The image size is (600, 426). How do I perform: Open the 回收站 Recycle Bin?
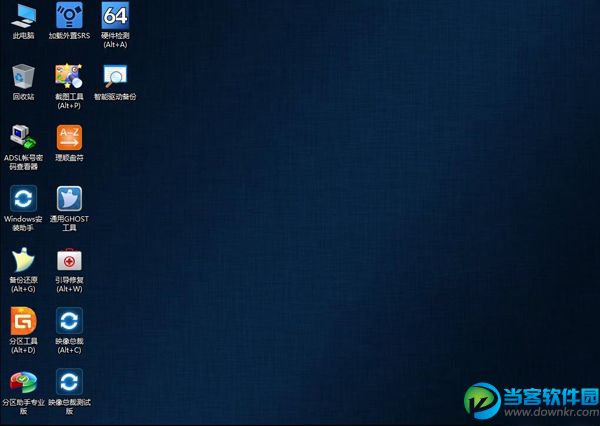(x=23, y=77)
